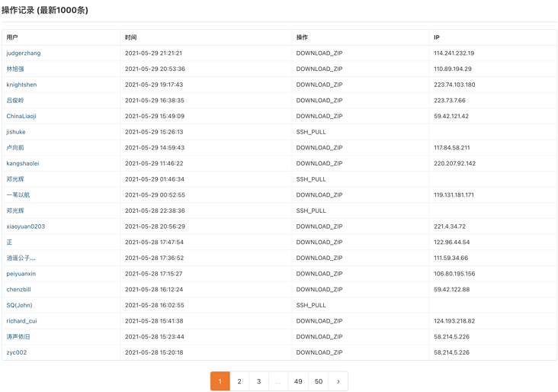Select IP address 223.74.103.180
The width and height of the screenshot is (558, 392).
click(454, 85)
